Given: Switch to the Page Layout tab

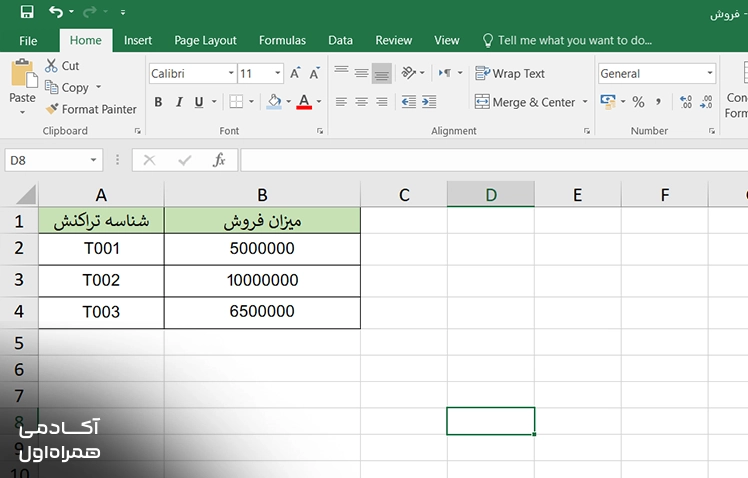Looking at the screenshot, I should 205,41.
